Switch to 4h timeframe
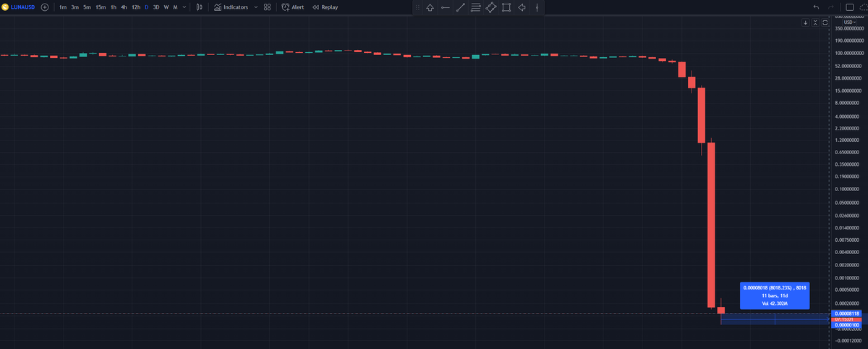Viewport: 868px width, 349px height. [x=124, y=7]
